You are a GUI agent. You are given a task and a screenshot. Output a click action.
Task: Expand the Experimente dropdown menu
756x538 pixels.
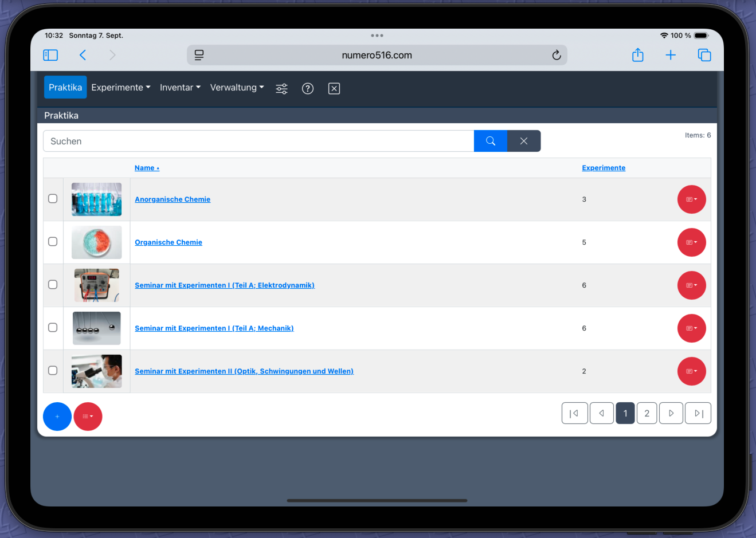pyautogui.click(x=120, y=88)
